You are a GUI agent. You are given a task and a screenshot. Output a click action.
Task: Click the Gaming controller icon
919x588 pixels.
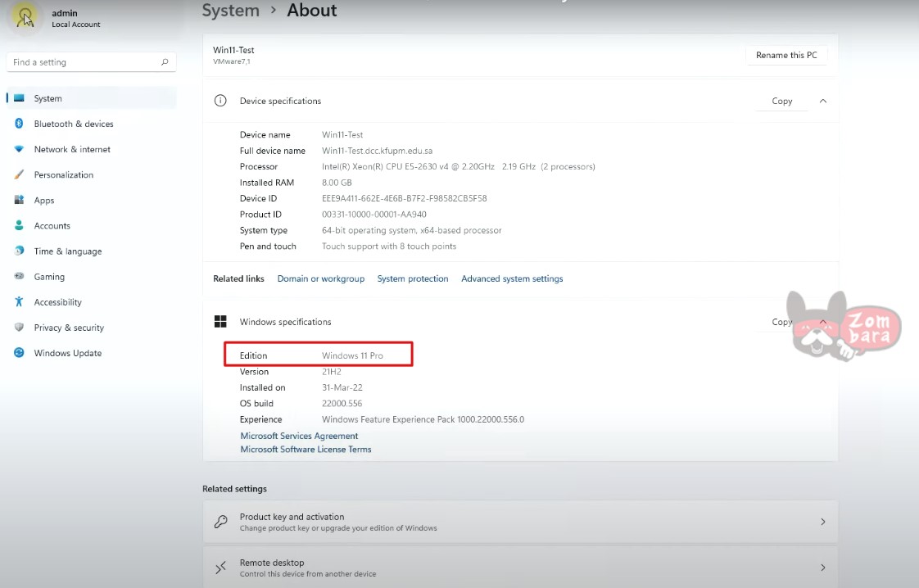(x=20, y=276)
